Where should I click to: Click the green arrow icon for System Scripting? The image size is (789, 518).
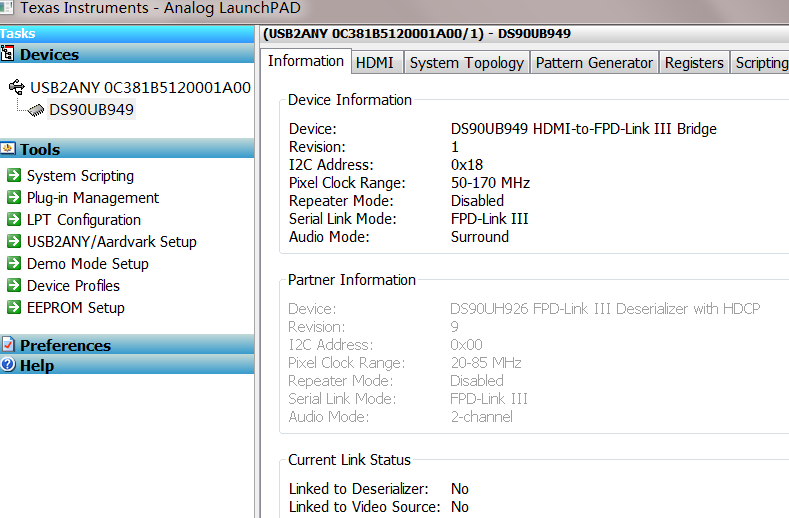[14, 175]
